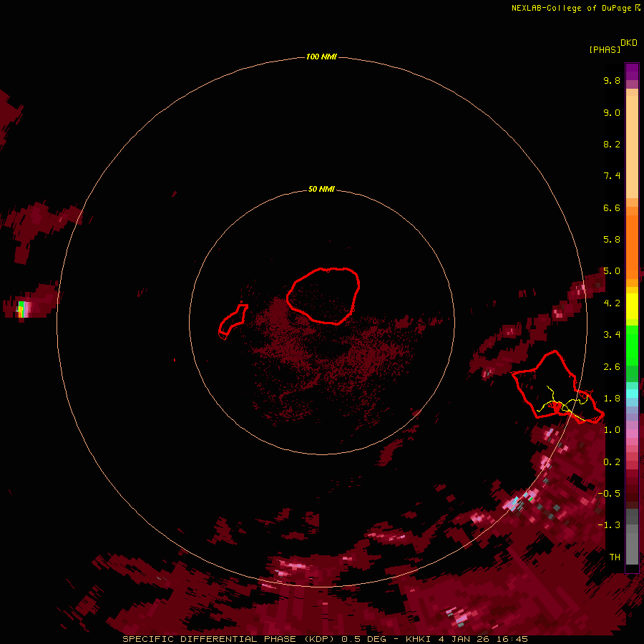The width and height of the screenshot is (644, 644).
Task: Click the NEXLAB-College of DuPage credit text
Action: click(x=572, y=8)
